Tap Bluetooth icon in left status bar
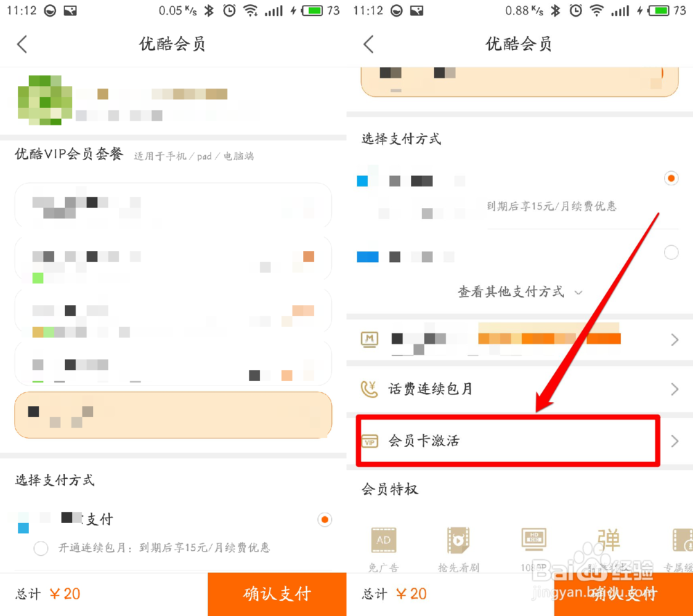Image resolution: width=693 pixels, height=616 pixels. pos(209,10)
